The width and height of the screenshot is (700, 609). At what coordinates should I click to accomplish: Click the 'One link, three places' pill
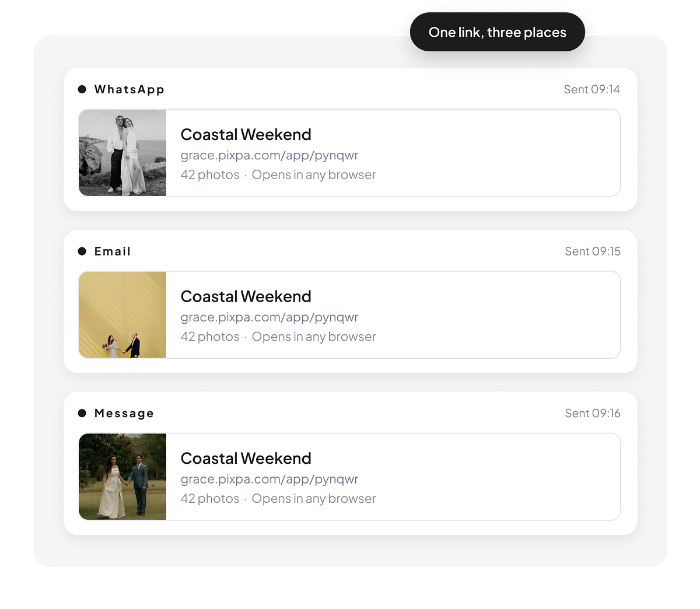click(x=498, y=32)
